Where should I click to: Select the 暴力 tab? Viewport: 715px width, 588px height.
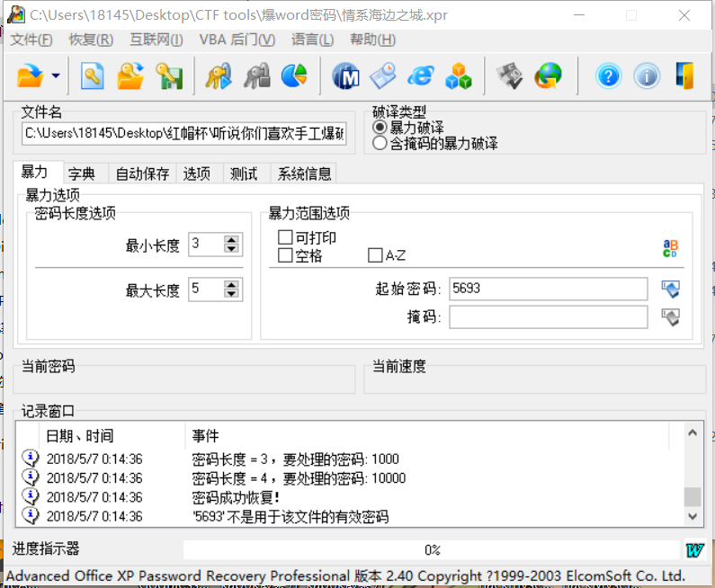click(38, 172)
